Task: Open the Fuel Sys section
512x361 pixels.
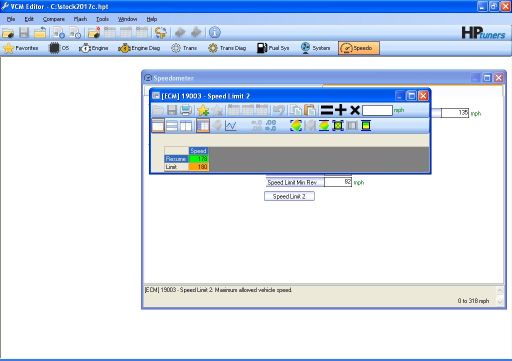Action: point(273,48)
